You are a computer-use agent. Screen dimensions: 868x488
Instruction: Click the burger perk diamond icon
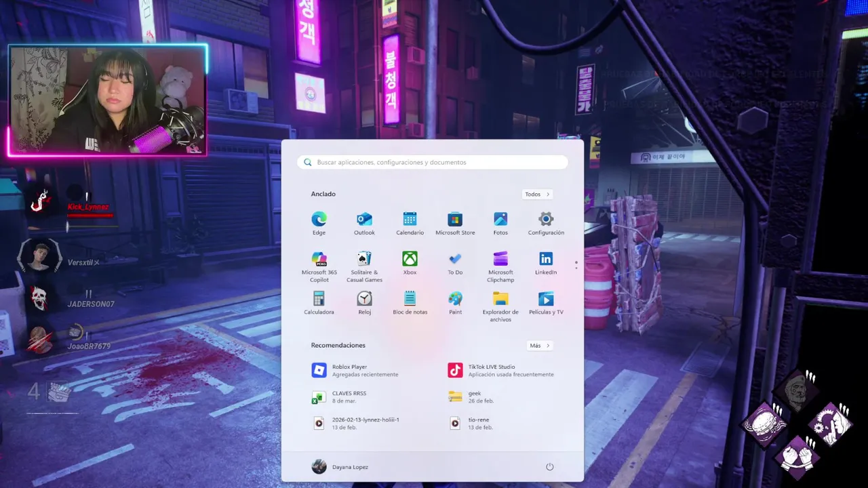click(764, 425)
